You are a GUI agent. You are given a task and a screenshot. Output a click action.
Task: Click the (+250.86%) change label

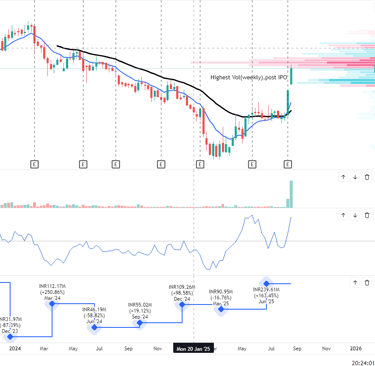tap(52, 292)
